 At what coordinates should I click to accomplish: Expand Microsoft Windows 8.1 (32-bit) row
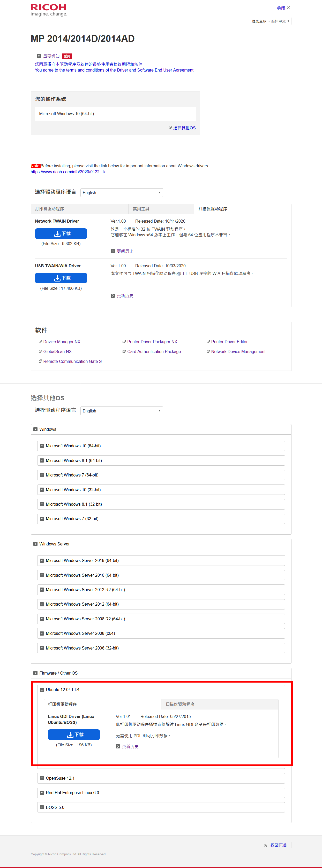[161, 504]
